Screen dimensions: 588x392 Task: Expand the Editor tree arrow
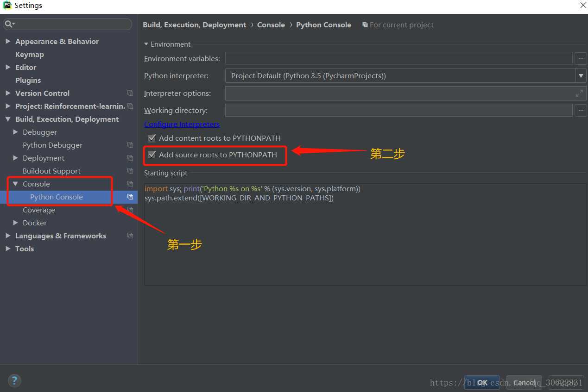click(x=8, y=67)
